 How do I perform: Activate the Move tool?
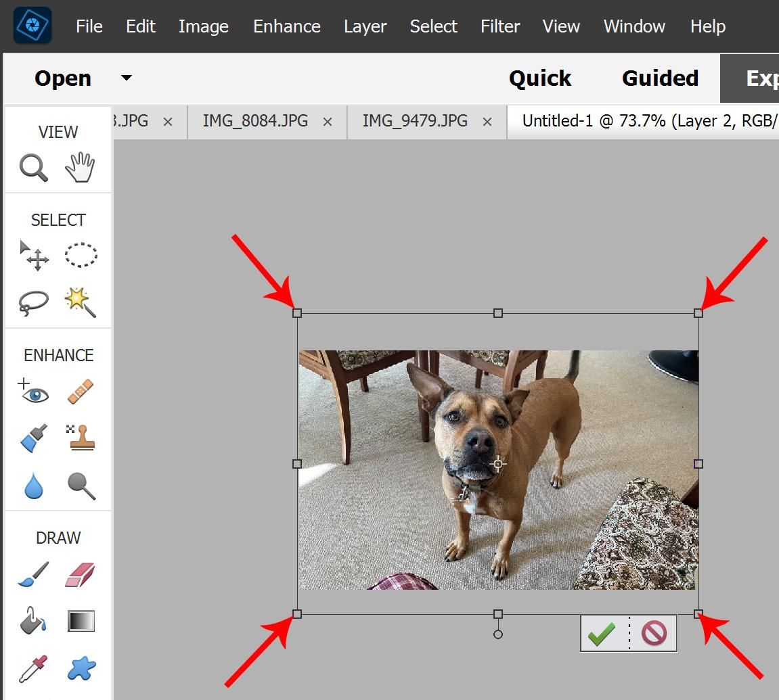tap(32, 256)
